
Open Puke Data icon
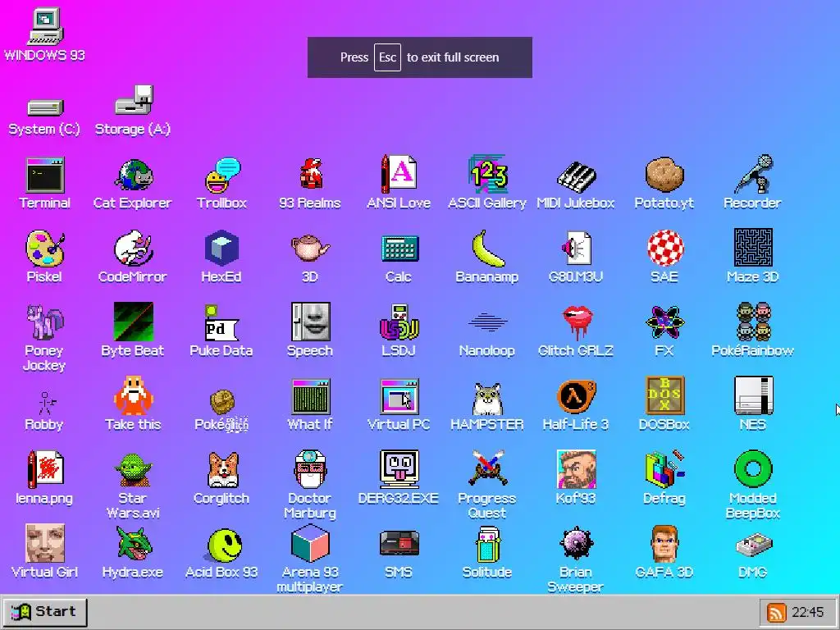tap(221, 322)
